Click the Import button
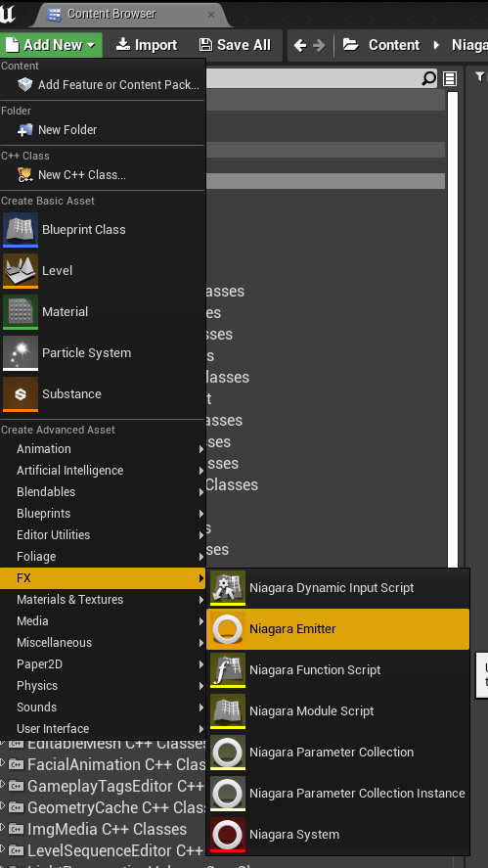 (x=147, y=45)
